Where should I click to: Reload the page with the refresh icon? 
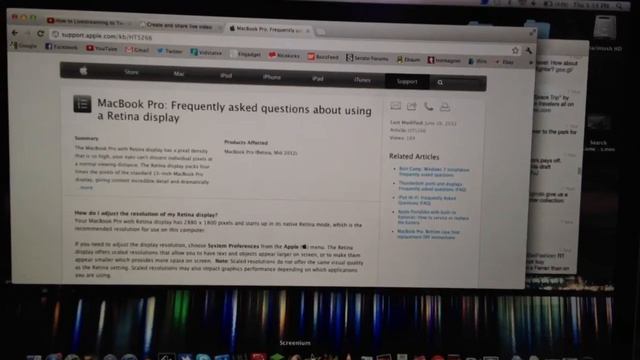point(40,33)
